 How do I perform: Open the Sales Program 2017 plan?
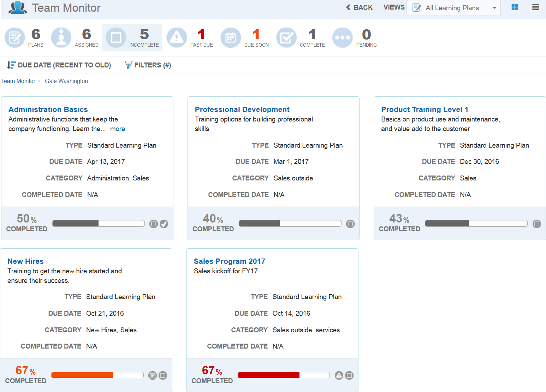[x=230, y=261]
